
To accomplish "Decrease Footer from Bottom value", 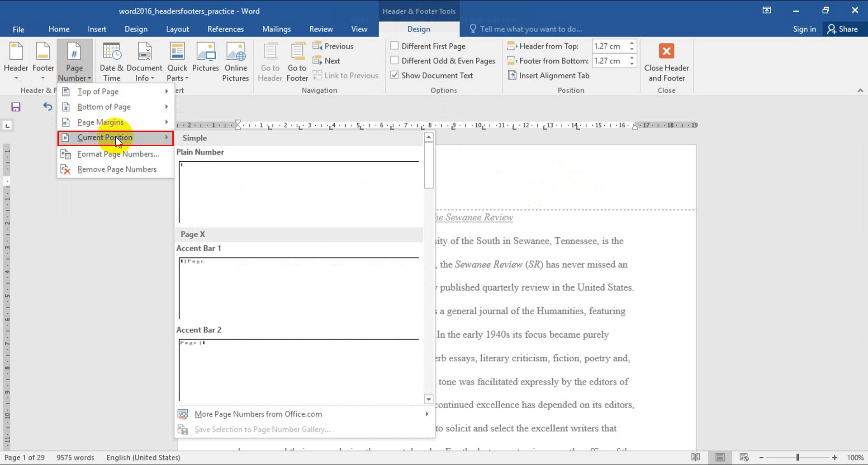I will coord(632,64).
